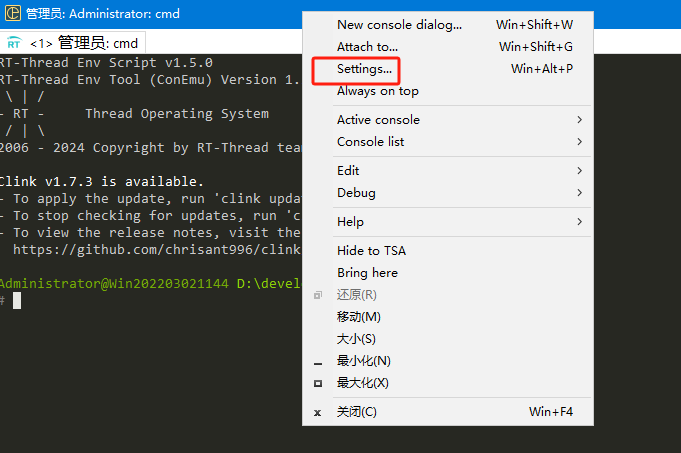Click the RT icon on the cmd tab

click(14, 43)
